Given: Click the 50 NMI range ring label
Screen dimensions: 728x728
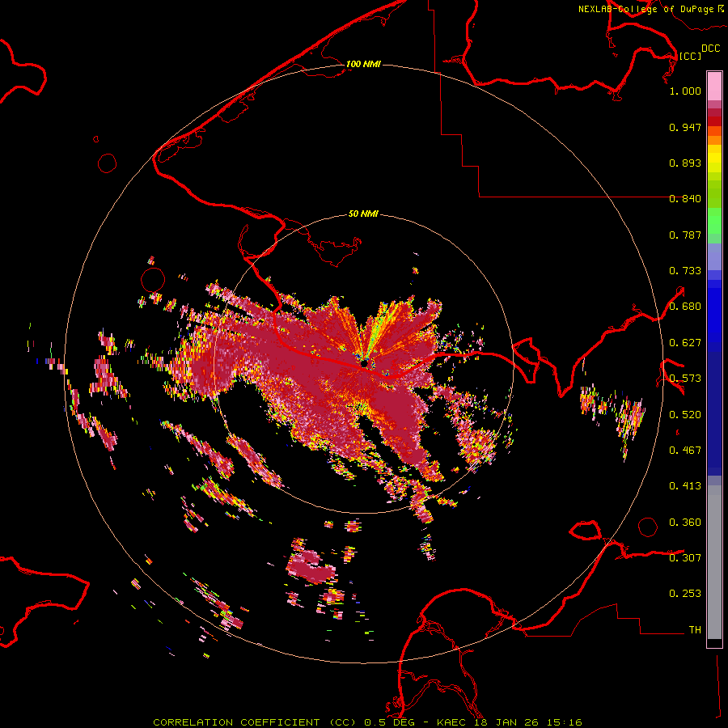Looking at the screenshot, I should 363,214.
